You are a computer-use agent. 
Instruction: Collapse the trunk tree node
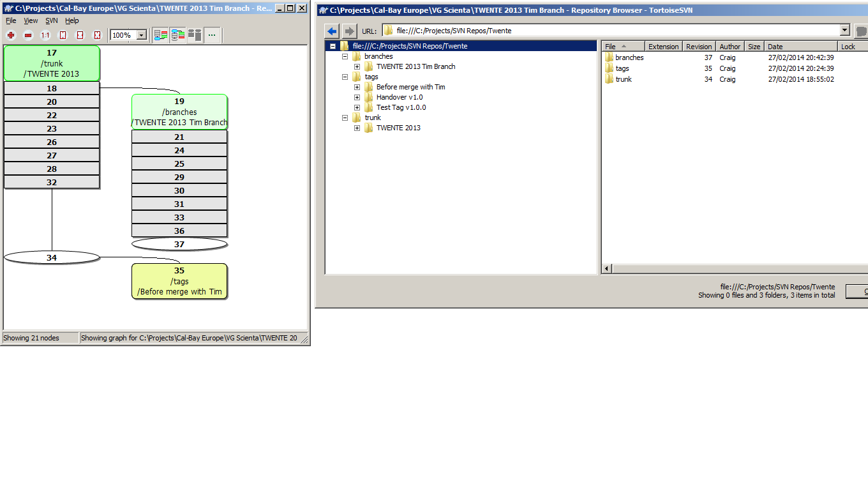point(345,118)
